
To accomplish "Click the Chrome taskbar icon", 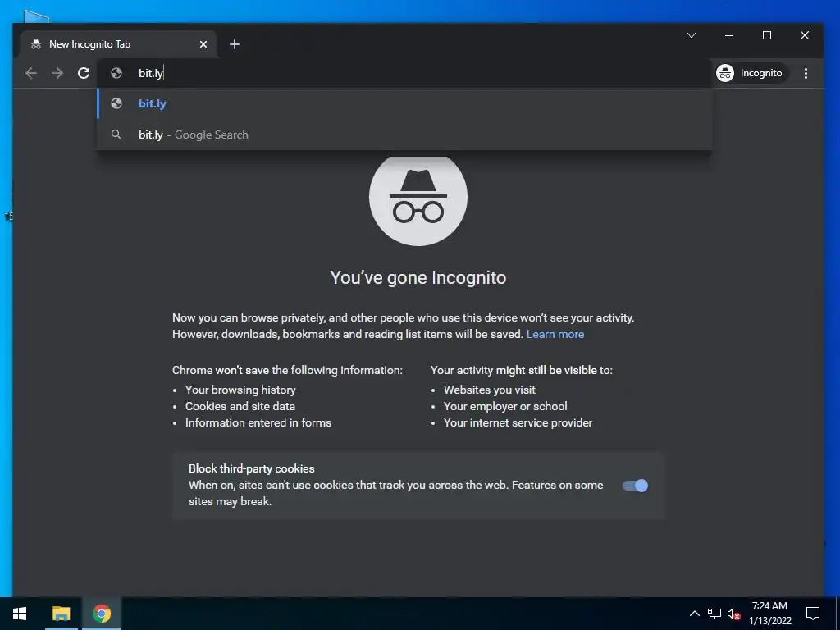I will pos(101,614).
